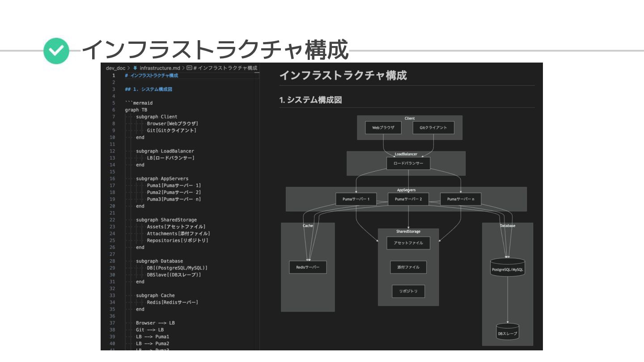
Task: Click line number 22 in editor gutter
Action: [x=112, y=220]
